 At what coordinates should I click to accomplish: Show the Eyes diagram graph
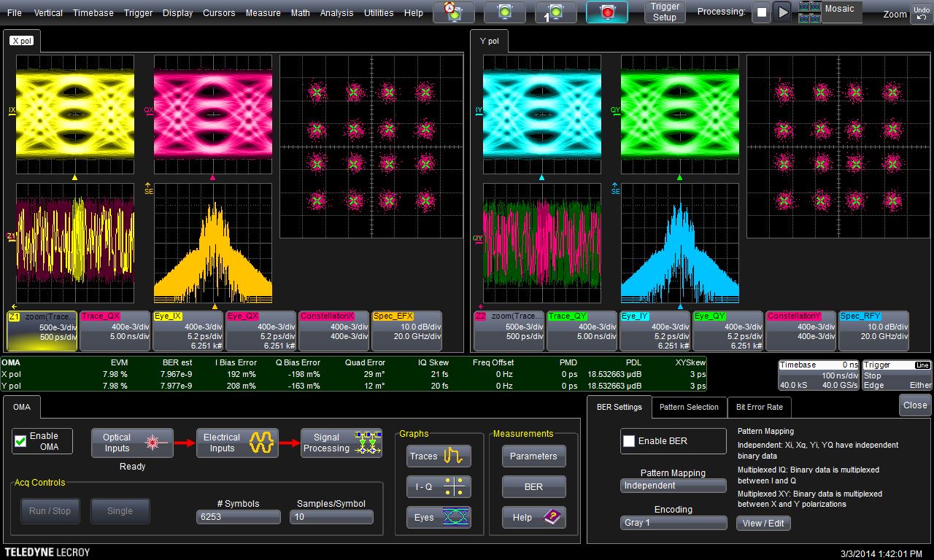point(439,517)
